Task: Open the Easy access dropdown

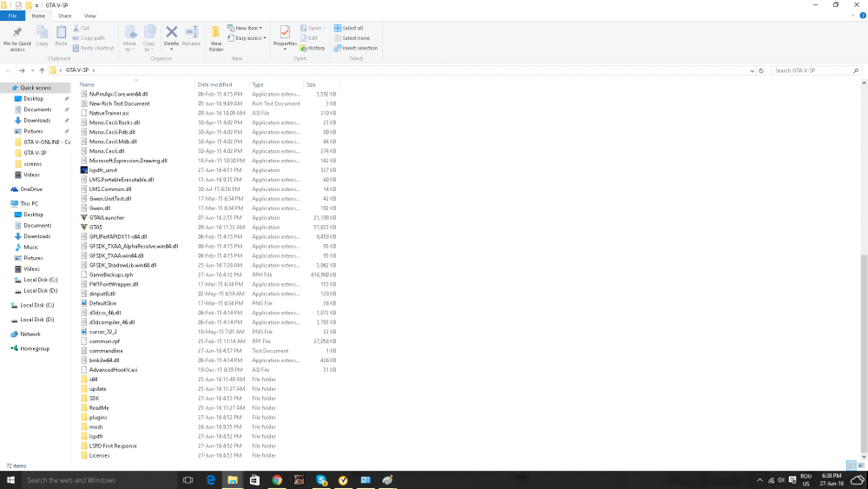Action: (x=247, y=38)
